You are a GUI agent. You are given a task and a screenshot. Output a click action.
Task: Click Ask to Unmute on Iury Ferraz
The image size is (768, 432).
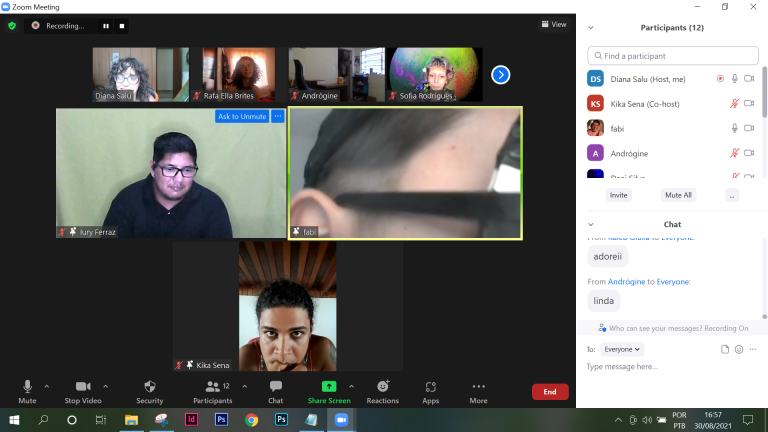point(242,116)
